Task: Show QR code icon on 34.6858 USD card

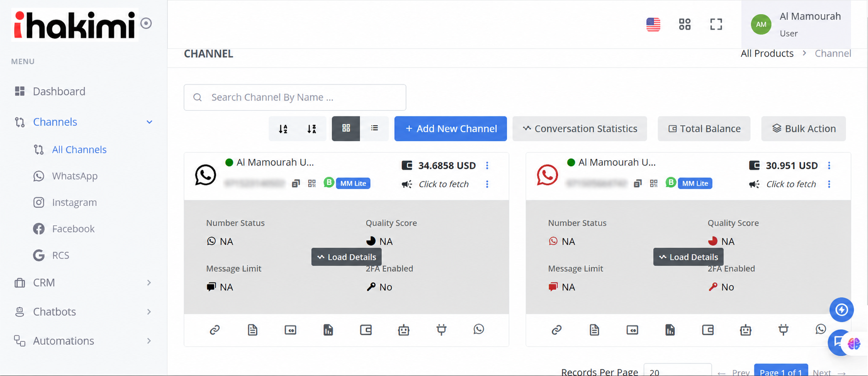Action: [312, 183]
